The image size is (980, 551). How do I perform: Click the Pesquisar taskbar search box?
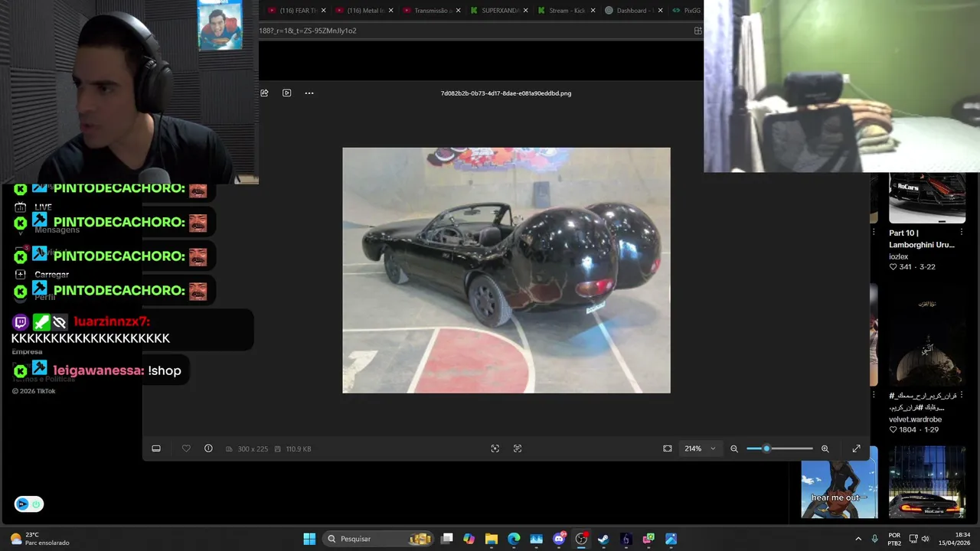click(378, 539)
